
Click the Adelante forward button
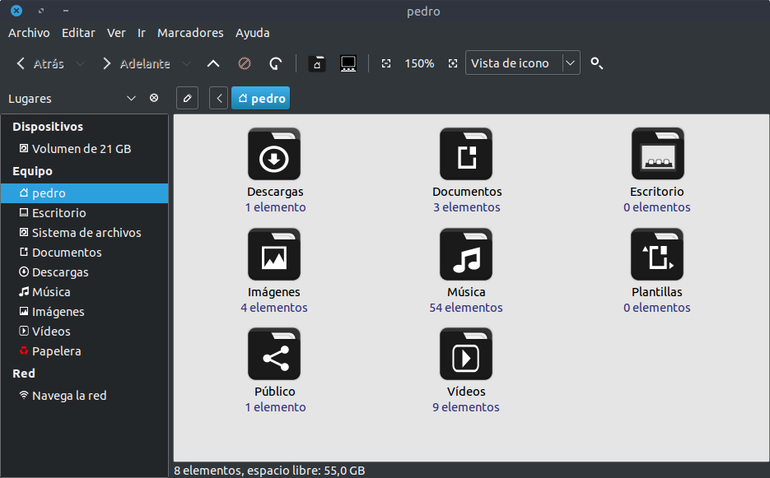click(136, 64)
